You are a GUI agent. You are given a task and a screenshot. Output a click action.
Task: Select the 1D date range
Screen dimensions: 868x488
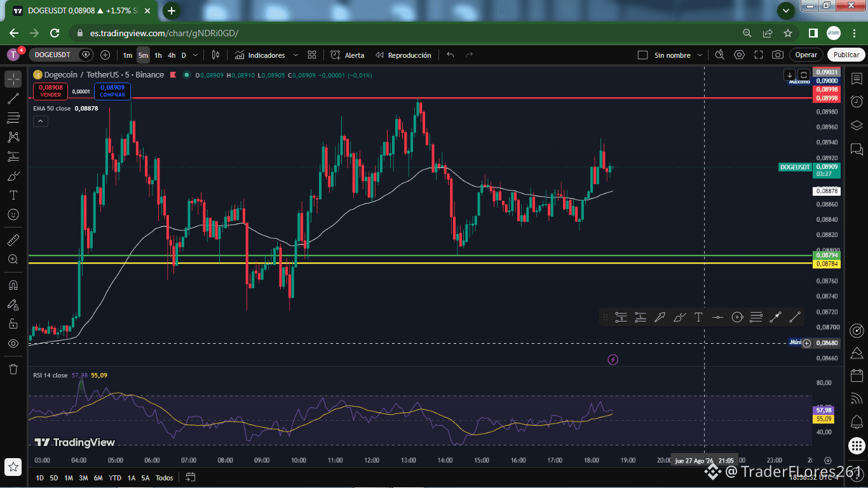[x=40, y=478]
